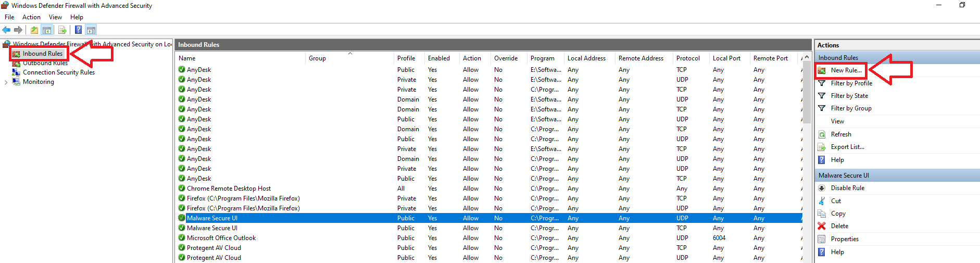This screenshot has height=263, width=980.
Task: Click the Chrome Remote Desktop Host enabled-check icon
Action: point(182,189)
